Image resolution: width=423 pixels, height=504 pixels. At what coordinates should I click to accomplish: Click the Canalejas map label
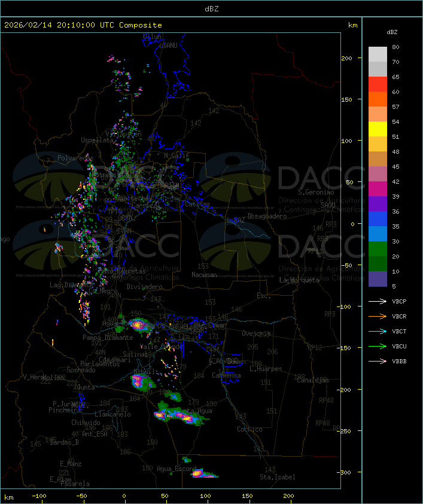[x=313, y=380]
